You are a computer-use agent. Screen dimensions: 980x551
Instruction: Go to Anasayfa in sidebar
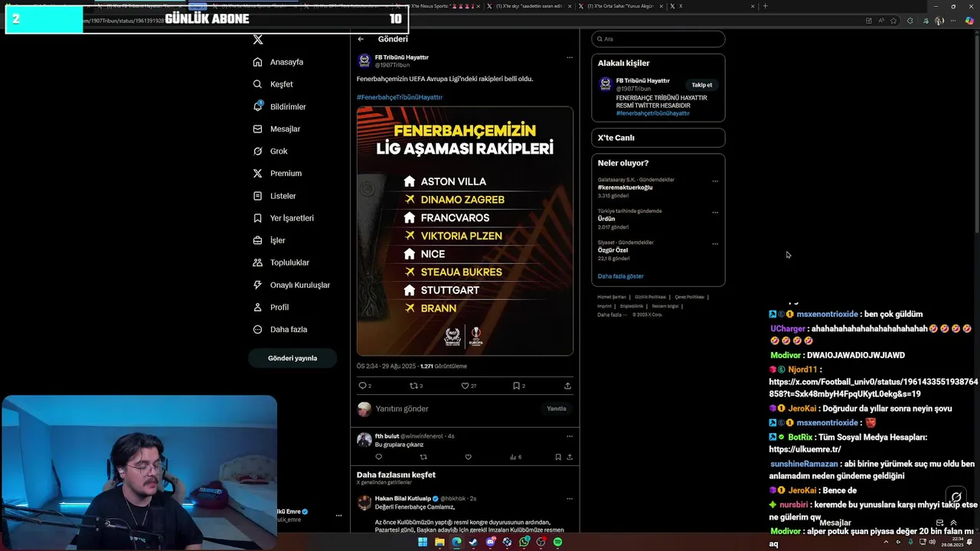coord(279,62)
